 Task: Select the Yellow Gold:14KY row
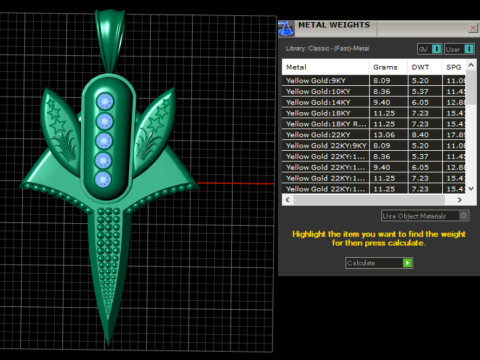tap(374, 102)
